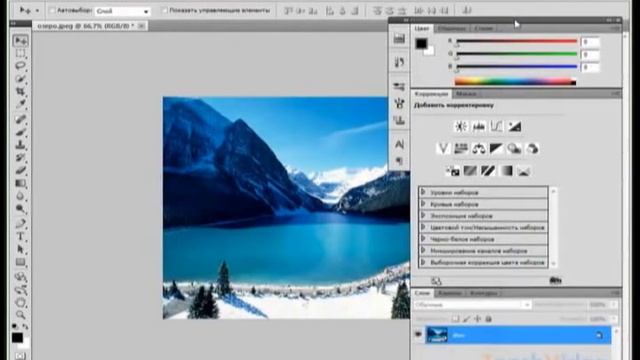Hide the layer using its eye icon

[x=418, y=335]
